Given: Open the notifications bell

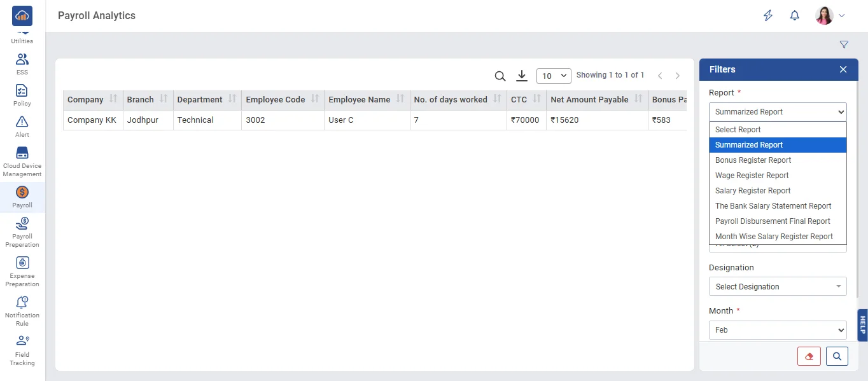Looking at the screenshot, I should (794, 16).
